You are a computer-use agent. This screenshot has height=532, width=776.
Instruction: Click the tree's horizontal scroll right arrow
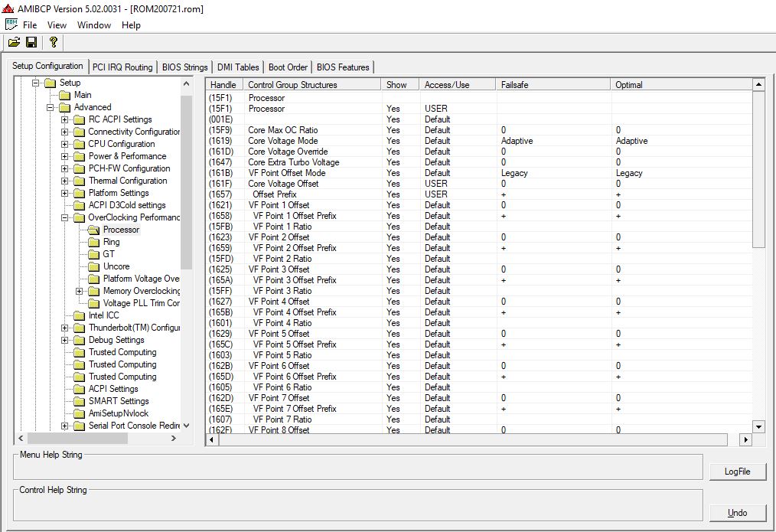point(173,438)
